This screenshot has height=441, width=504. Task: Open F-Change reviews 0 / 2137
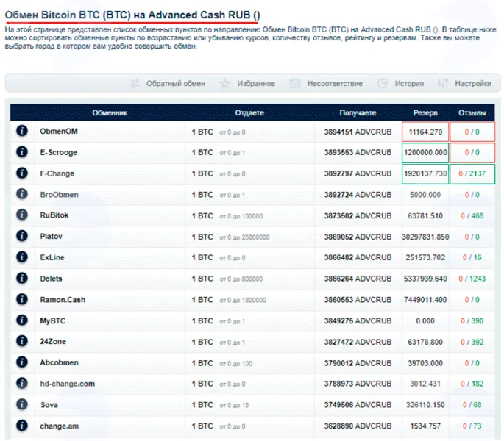[472, 173]
